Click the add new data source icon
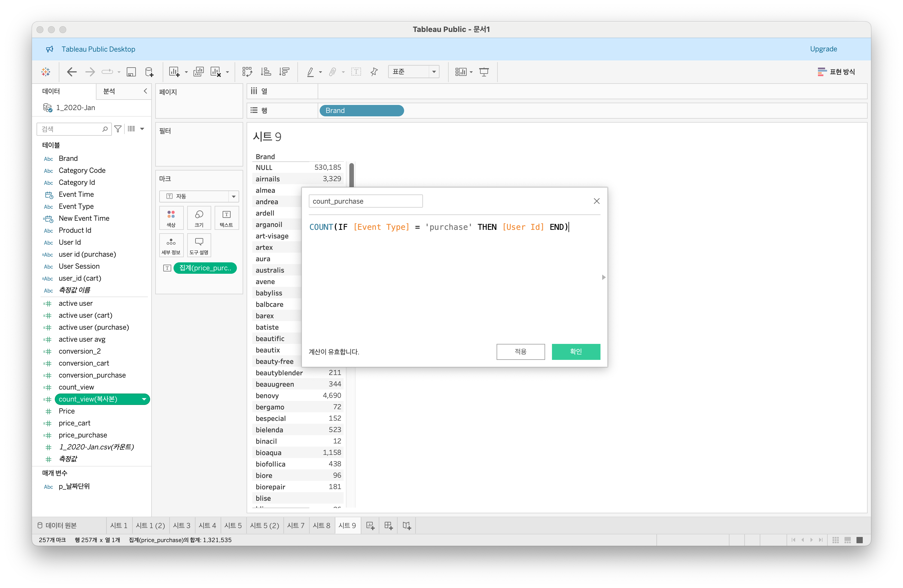 click(x=150, y=72)
